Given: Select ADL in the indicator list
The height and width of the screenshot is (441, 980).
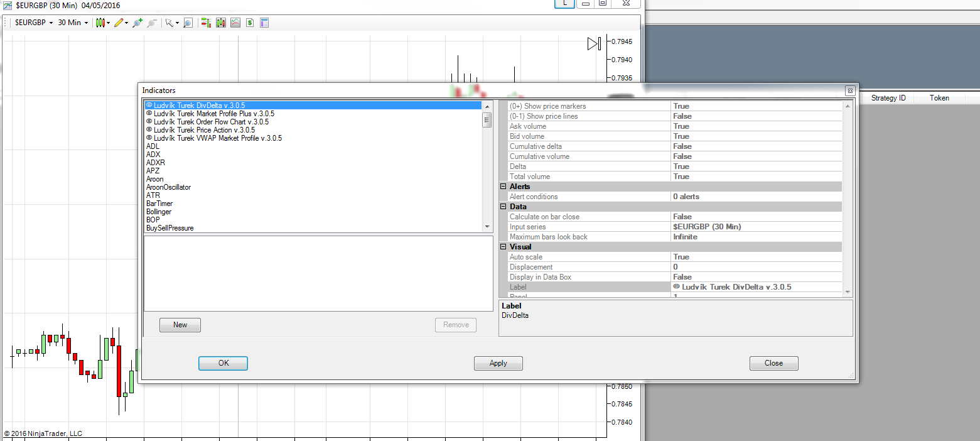Looking at the screenshot, I should (x=313, y=146).
